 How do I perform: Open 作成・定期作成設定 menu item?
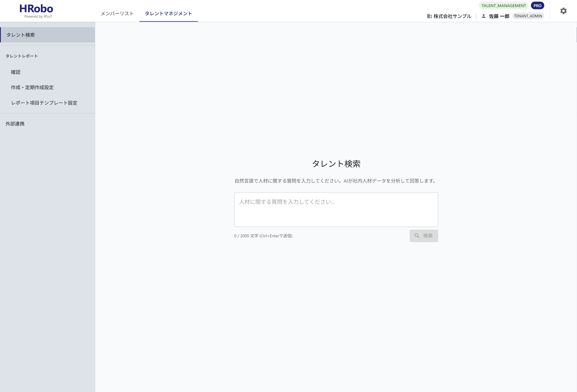coord(47,87)
